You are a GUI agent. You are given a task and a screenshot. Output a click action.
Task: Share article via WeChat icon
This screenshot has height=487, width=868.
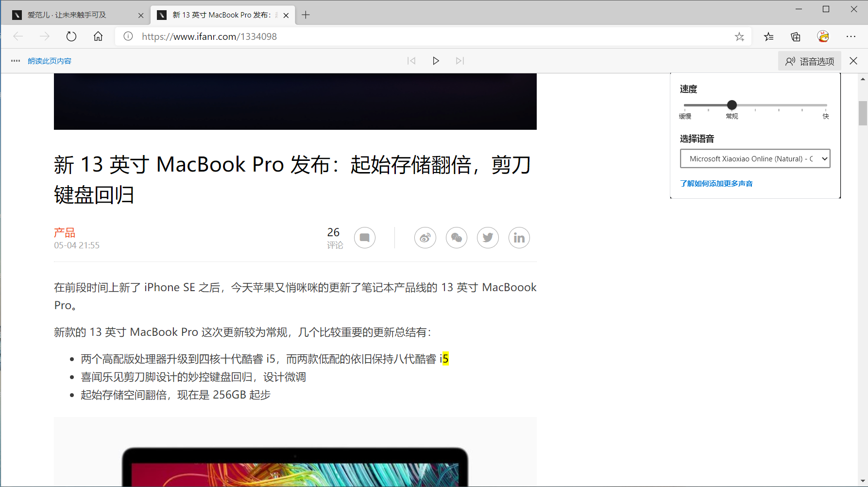pos(457,238)
